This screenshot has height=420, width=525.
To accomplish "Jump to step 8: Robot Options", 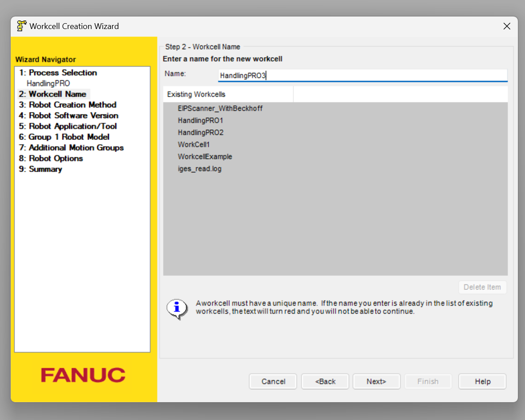I will click(x=51, y=158).
